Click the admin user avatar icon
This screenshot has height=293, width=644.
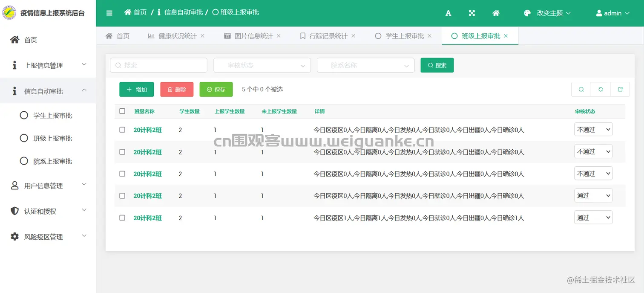pos(599,13)
